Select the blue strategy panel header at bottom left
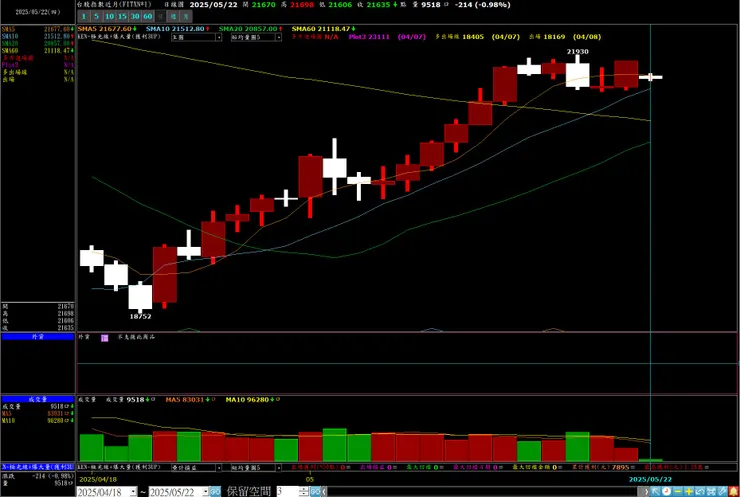Image resolution: width=740 pixels, height=497 pixels. pos(38,467)
